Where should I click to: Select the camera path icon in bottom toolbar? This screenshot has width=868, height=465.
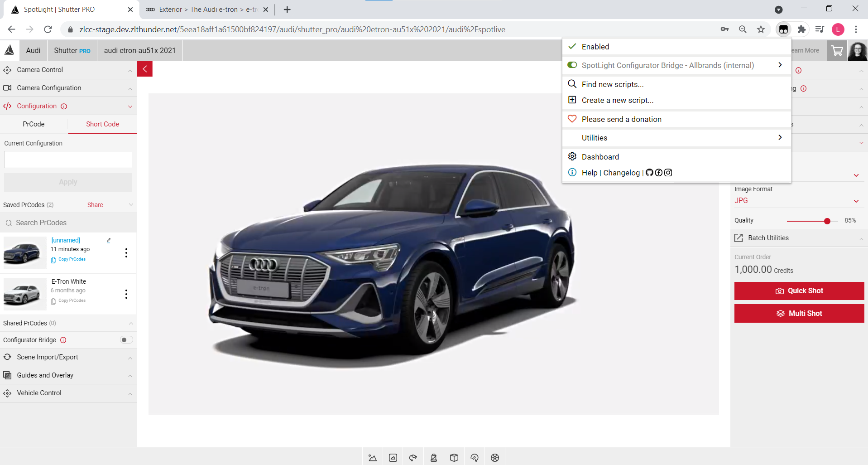tap(413, 458)
